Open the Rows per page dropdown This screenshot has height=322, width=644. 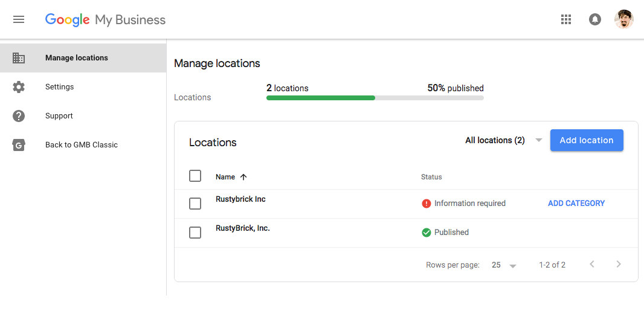click(x=504, y=265)
